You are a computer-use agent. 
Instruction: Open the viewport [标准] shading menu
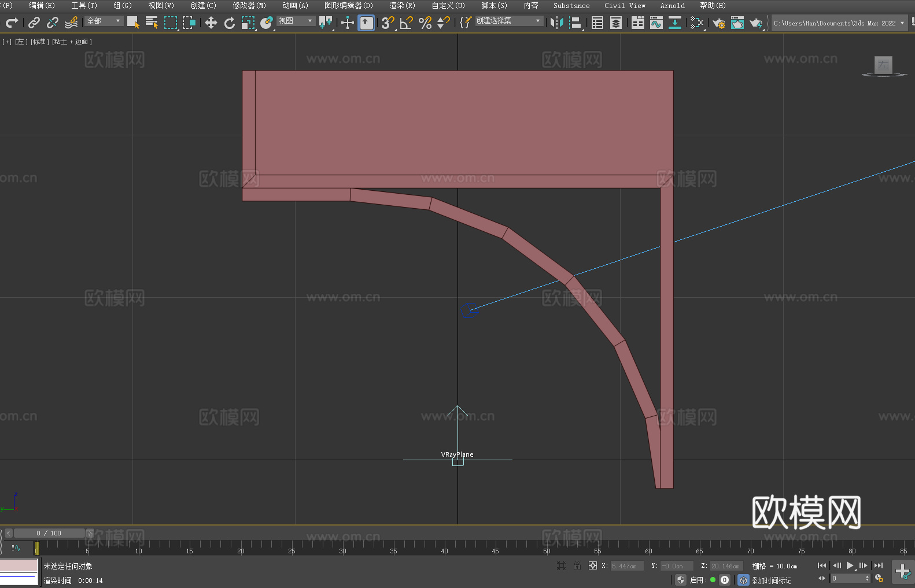click(39, 42)
